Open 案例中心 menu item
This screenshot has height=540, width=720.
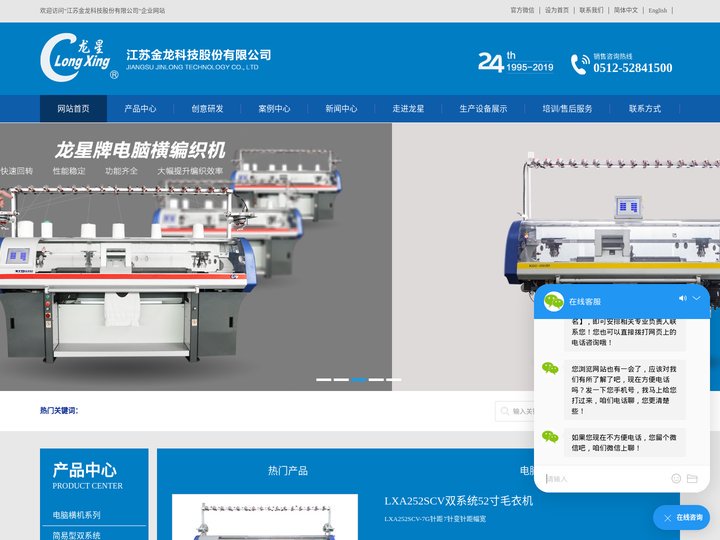(274, 109)
